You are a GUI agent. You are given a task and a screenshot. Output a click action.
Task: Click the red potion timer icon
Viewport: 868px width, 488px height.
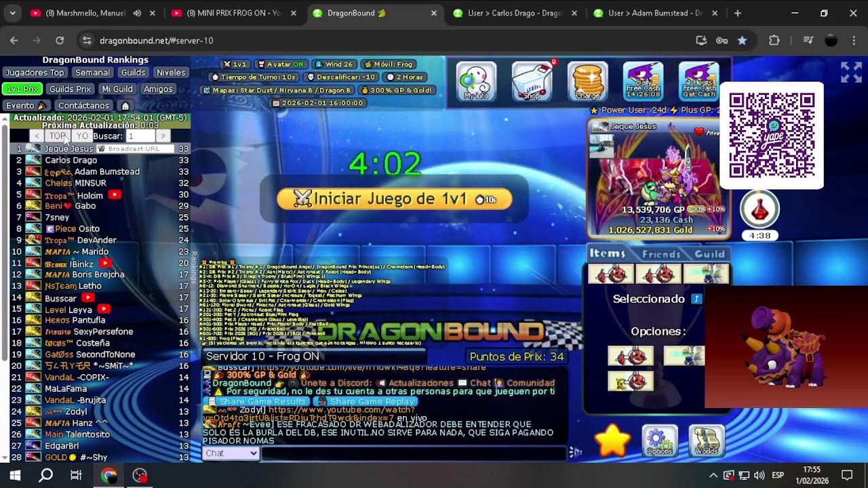(x=759, y=209)
